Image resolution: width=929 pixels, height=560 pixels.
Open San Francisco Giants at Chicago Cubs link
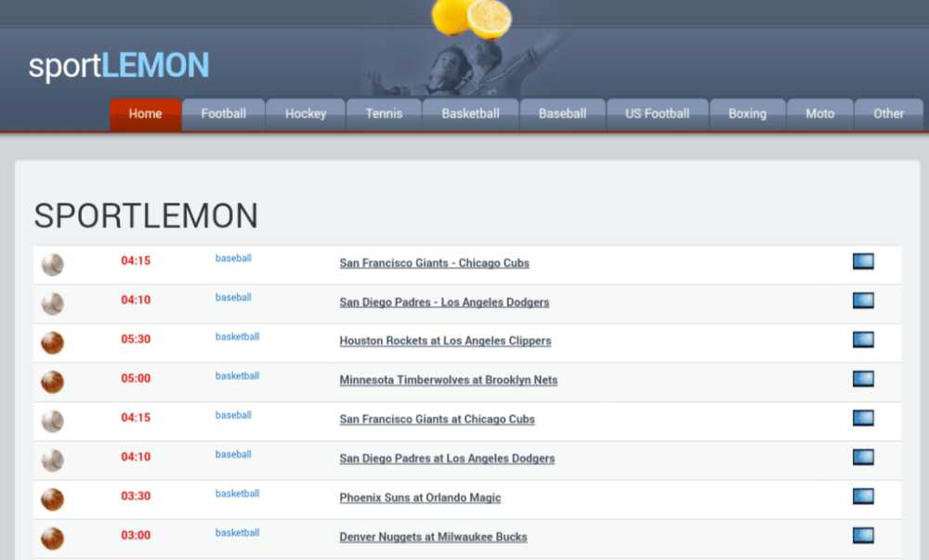tap(438, 419)
